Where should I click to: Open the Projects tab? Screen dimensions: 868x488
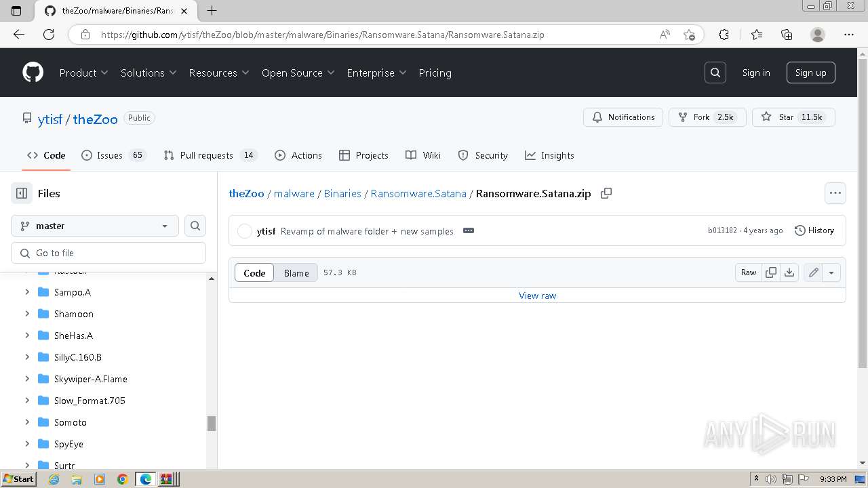[x=363, y=155]
